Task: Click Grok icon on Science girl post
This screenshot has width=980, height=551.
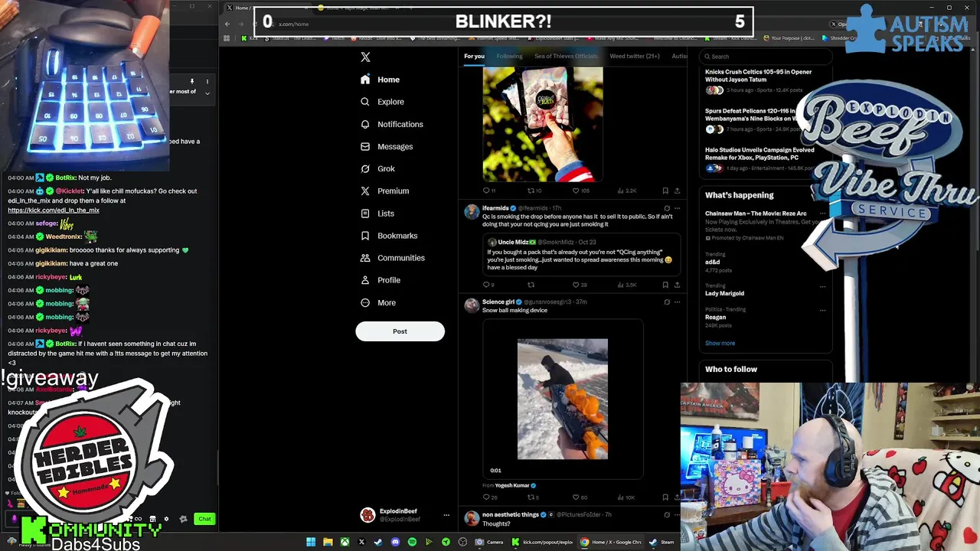Action: point(667,302)
